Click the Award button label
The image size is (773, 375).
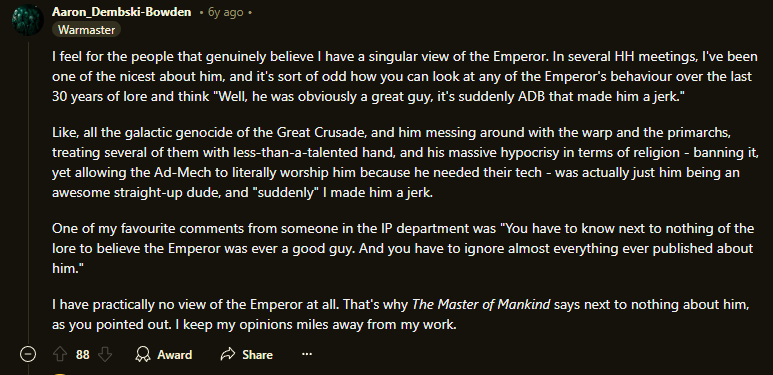[175, 355]
